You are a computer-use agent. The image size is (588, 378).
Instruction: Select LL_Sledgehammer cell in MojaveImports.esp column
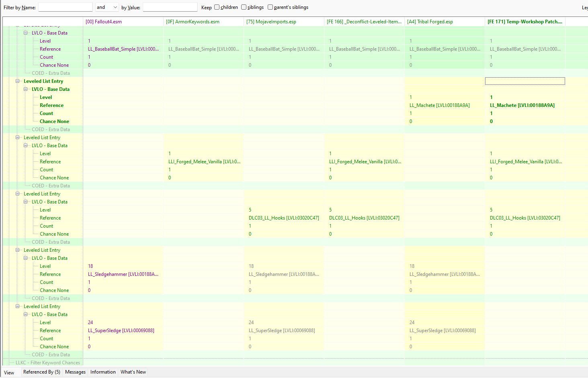coord(284,274)
